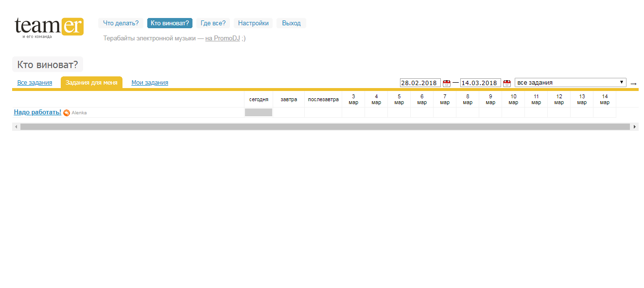Click «Выход» to log out

tap(291, 23)
